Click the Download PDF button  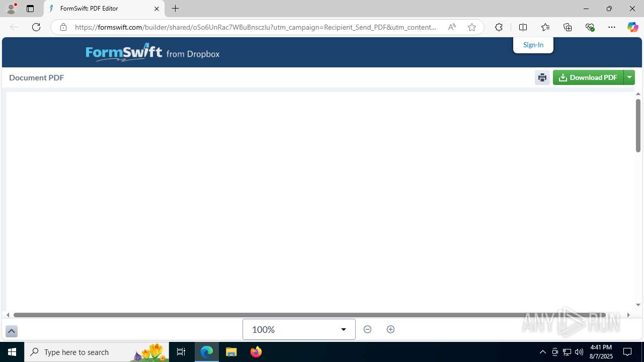tap(588, 77)
